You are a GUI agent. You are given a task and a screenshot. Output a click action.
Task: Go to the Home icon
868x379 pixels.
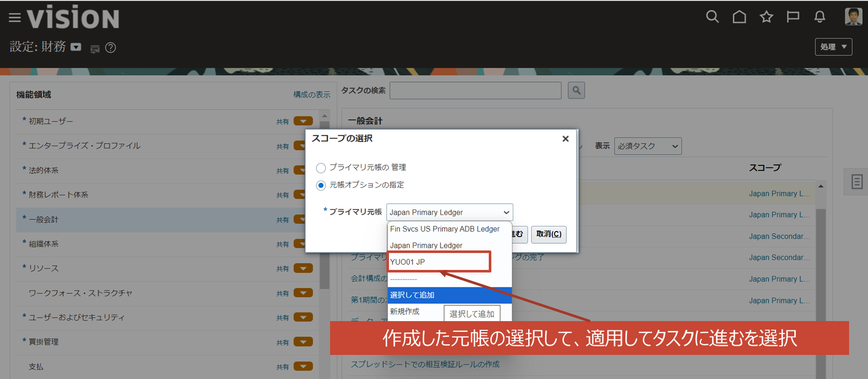(739, 17)
